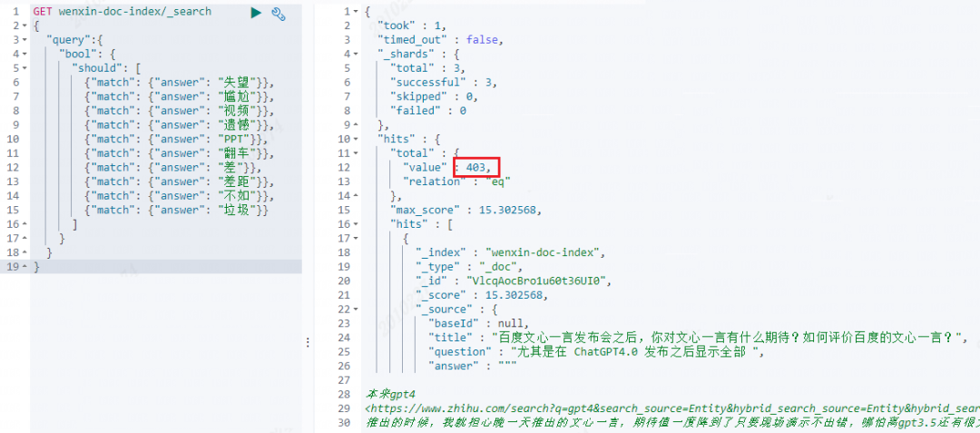The width and height of the screenshot is (980, 433).
Task: Collapse the first hit object on response line 17
Action: [x=355, y=239]
